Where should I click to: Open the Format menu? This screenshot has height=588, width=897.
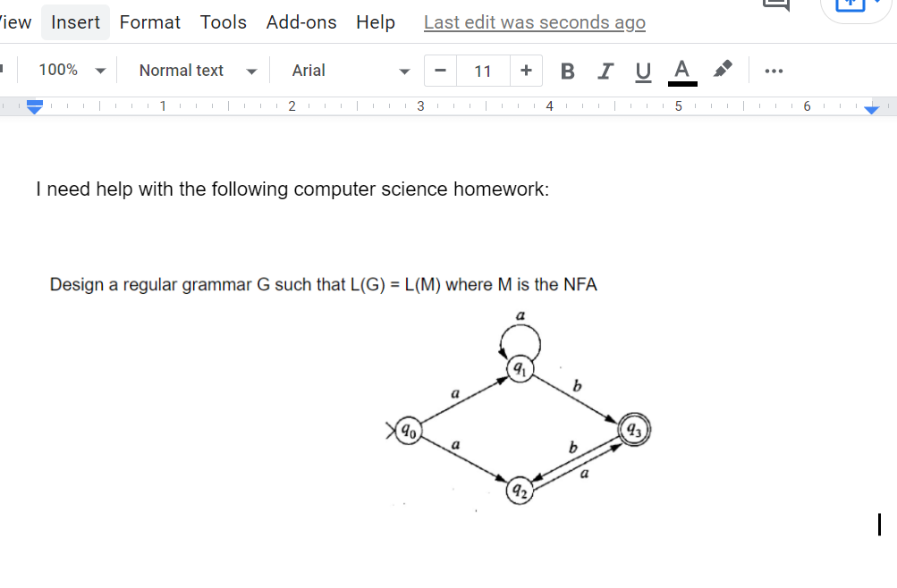pos(149,21)
